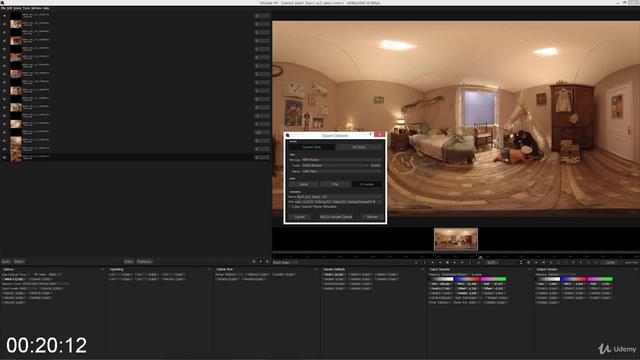This screenshot has width=640, height=360.
Task: Set export audio to In Movie
Action: click(367, 184)
